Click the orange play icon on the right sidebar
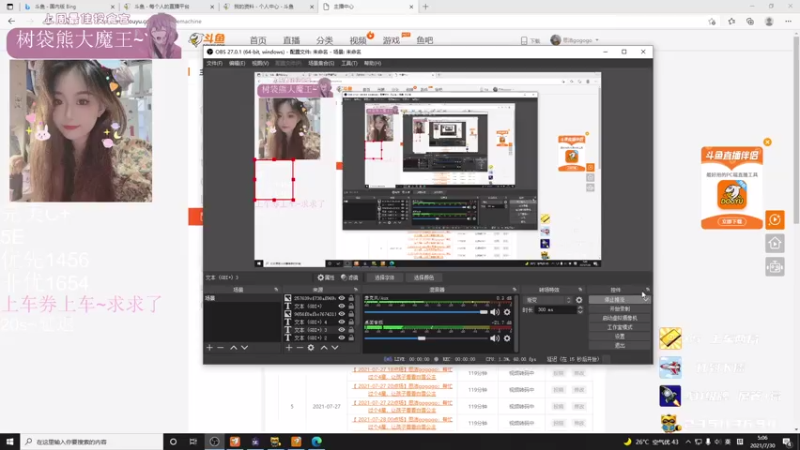 click(x=774, y=220)
